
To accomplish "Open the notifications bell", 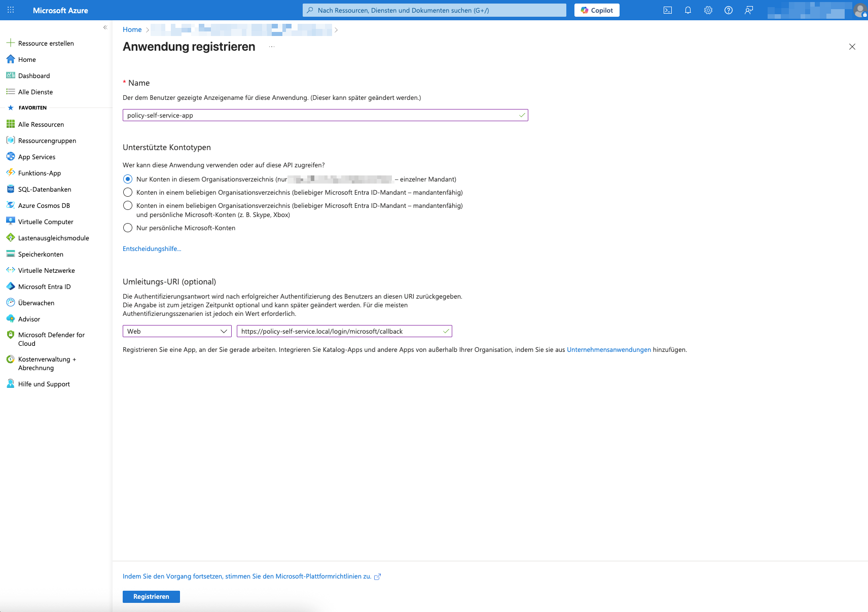I will pos(688,10).
